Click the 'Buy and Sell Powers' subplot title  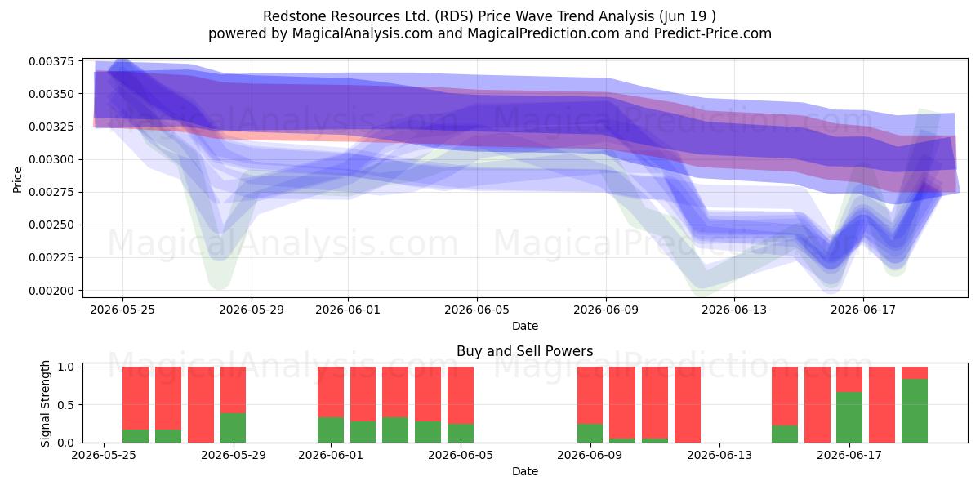tap(524, 352)
